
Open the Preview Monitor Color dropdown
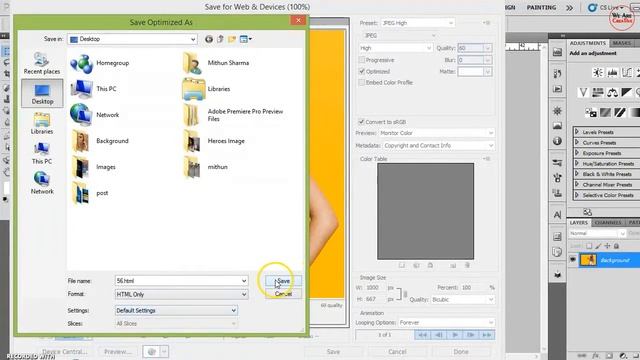[436, 133]
